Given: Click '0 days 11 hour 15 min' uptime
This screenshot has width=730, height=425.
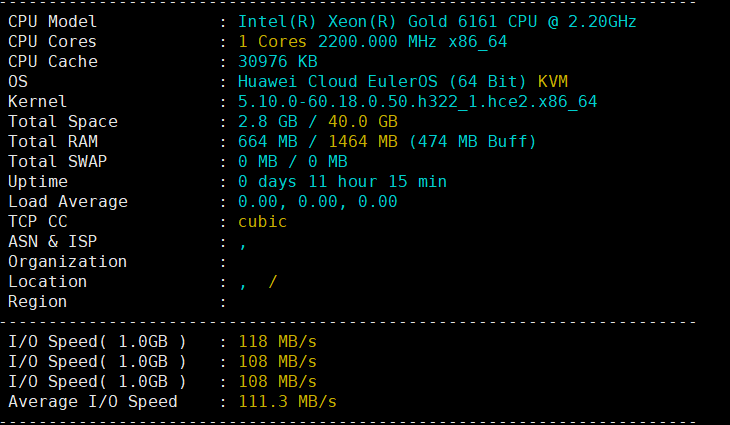Looking at the screenshot, I should pyautogui.click(x=342, y=182).
